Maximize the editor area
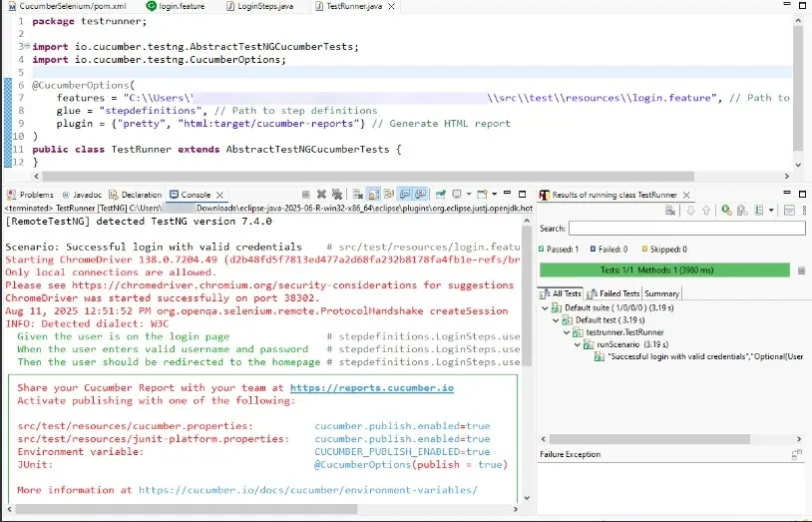 (803, 5)
